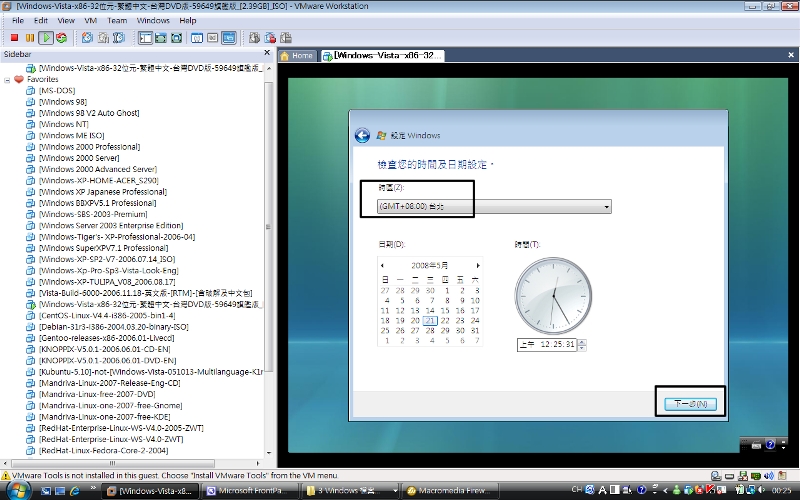
Task: Open the Windows Start orb
Action: click(x=18, y=490)
